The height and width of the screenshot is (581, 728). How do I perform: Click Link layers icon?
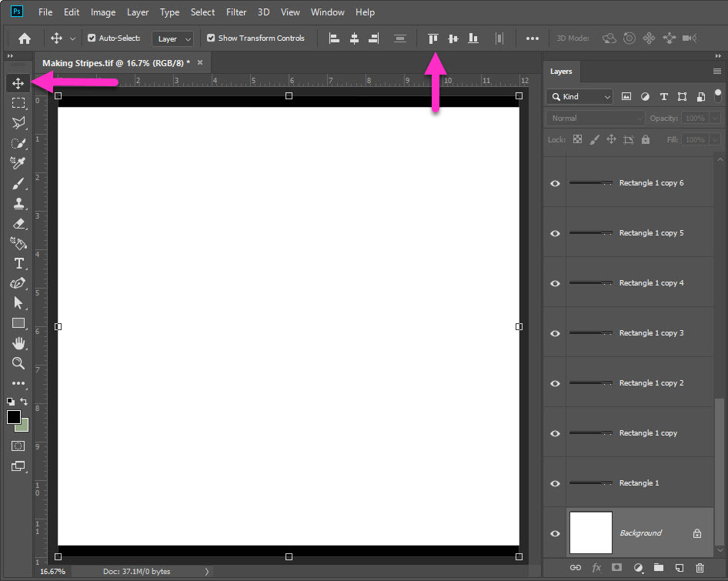tap(576, 567)
